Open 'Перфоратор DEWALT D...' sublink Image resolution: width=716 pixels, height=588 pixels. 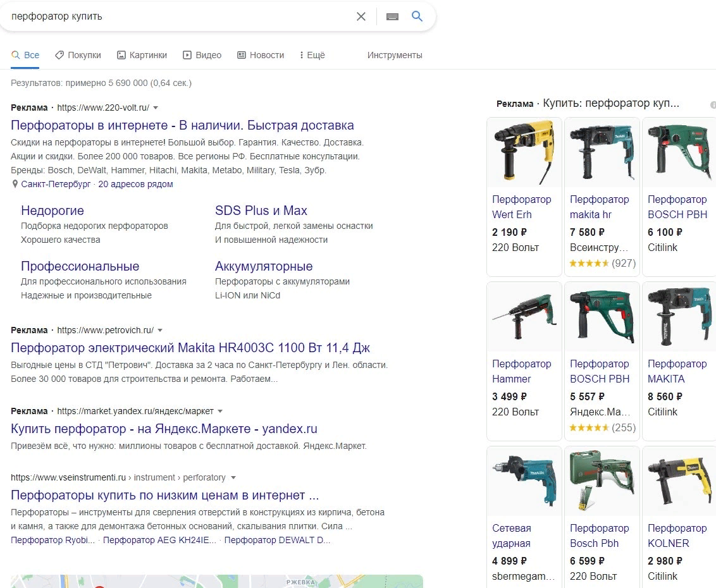point(277,540)
